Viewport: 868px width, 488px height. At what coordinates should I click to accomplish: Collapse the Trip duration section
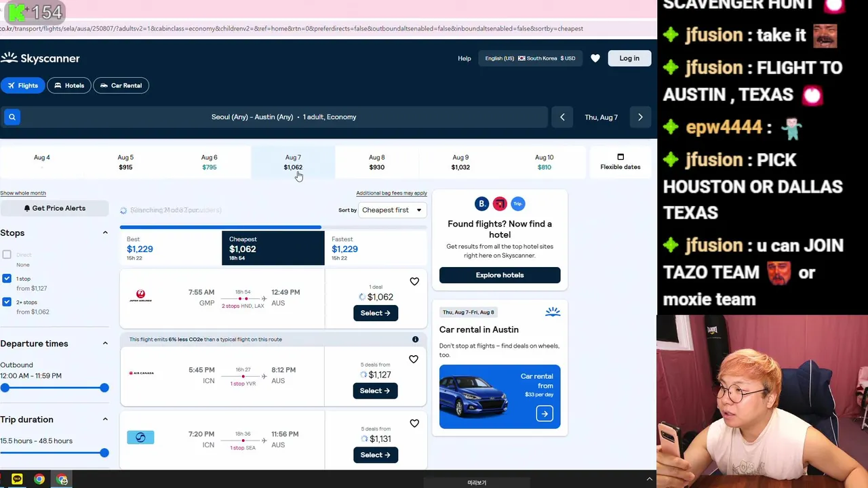[105, 420]
